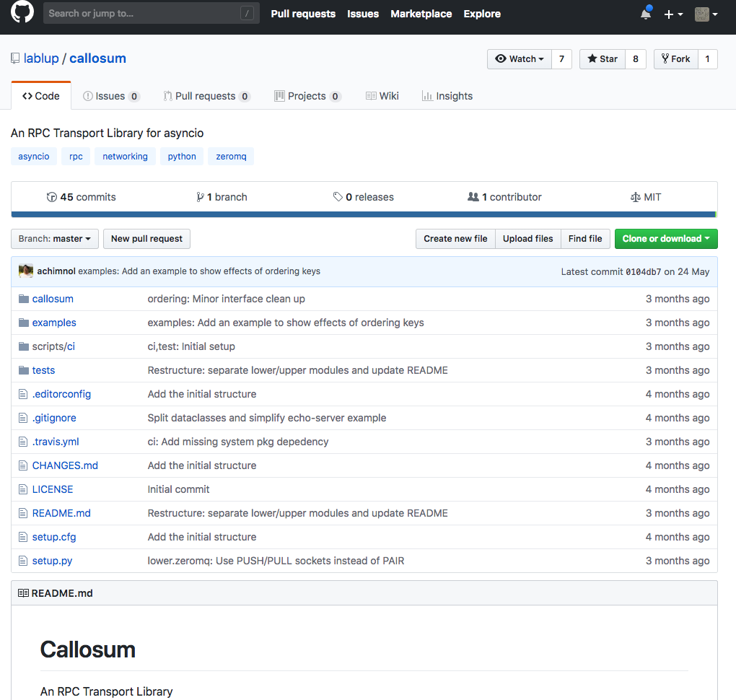The height and width of the screenshot is (700, 736).
Task: Open the setup.cfg file
Action: pyautogui.click(x=54, y=537)
